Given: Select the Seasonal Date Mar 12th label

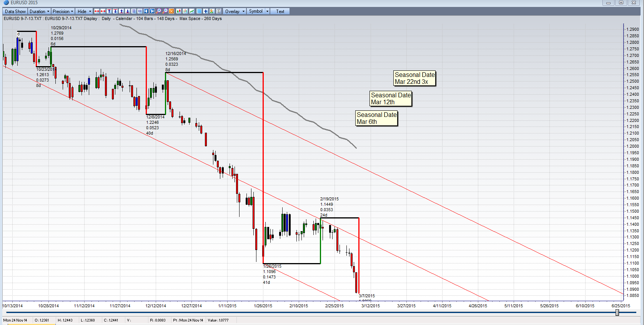Looking at the screenshot, I should (x=391, y=98).
